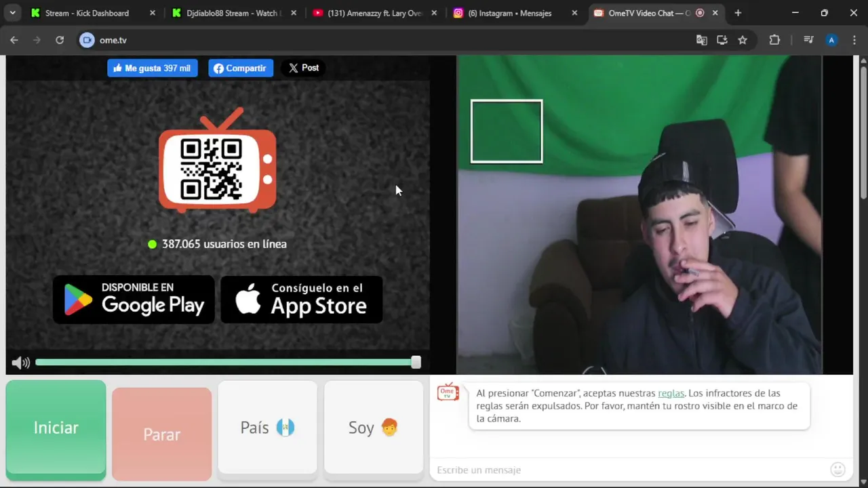Image resolution: width=868 pixels, height=488 pixels.
Task: Click the scrollbar up arrow
Action: click(x=863, y=60)
